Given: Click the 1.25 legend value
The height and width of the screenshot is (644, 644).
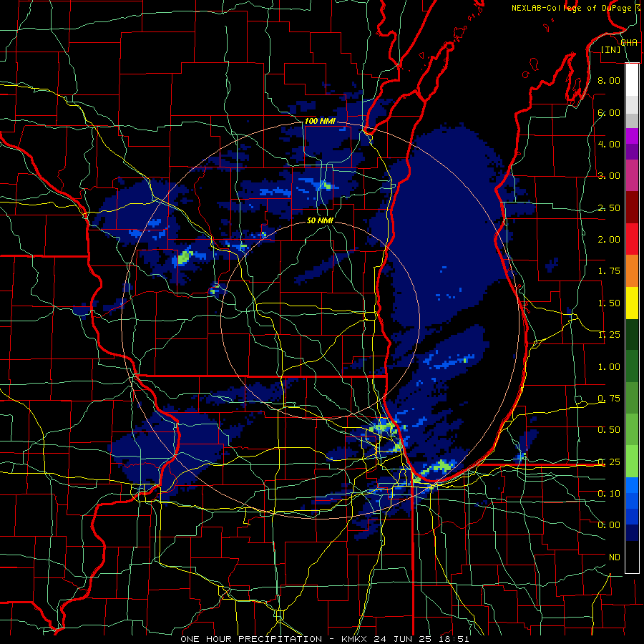Looking at the screenshot, I should click(x=609, y=335).
